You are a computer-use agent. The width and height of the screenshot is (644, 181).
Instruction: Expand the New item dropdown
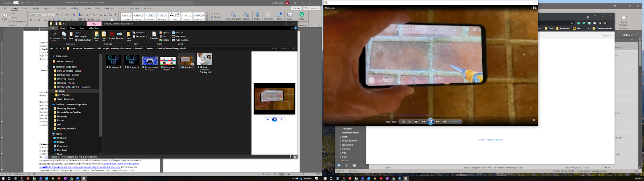click(140, 33)
